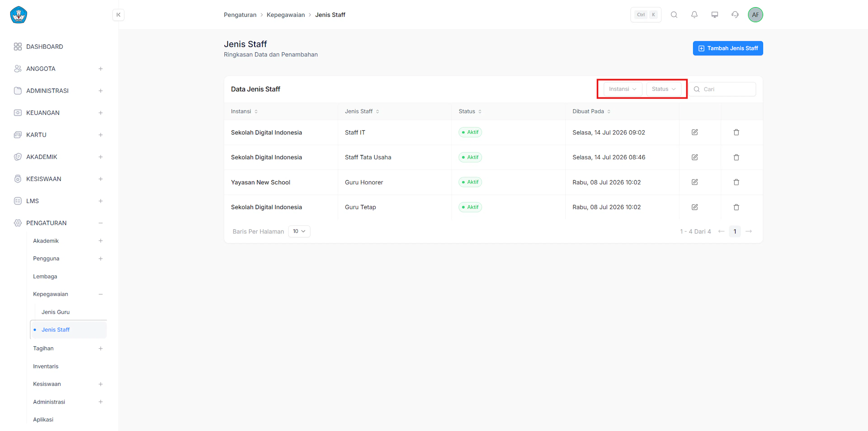Click the Aktif badge for Guru Tetap
The image size is (868, 431).
point(470,207)
